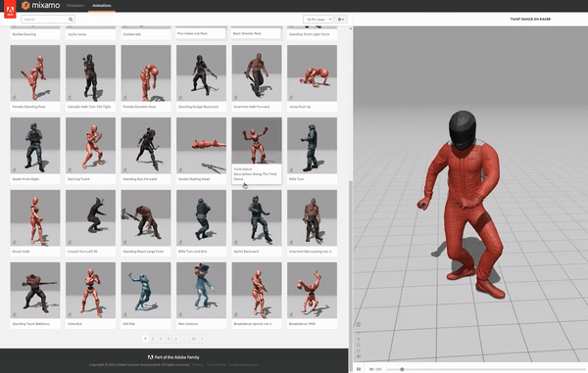Go to results page 4
The image size is (588, 373).
point(169,339)
